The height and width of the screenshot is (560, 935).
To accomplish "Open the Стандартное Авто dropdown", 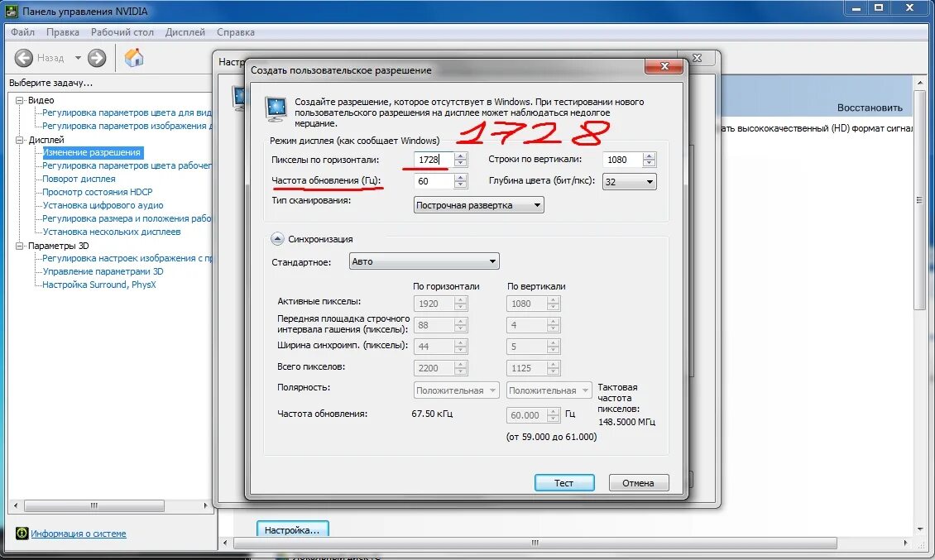I will (424, 261).
